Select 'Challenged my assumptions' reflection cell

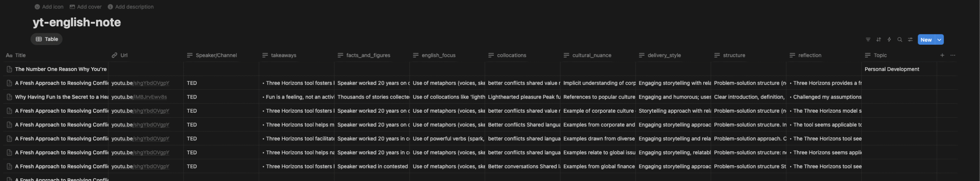tap(824, 97)
